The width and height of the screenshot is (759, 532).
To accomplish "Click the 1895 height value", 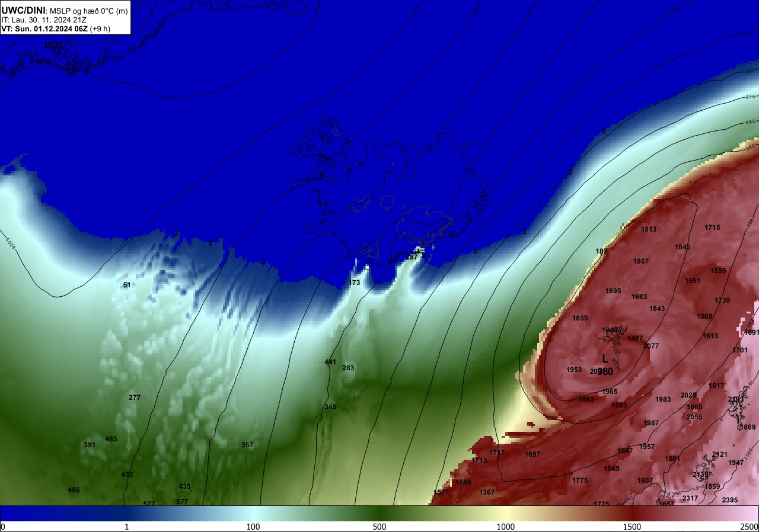I will (613, 291).
